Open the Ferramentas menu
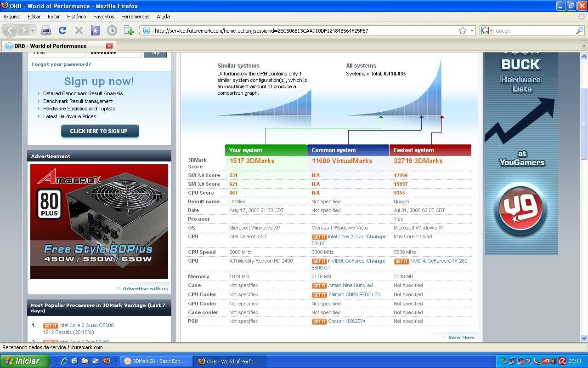The image size is (588, 368). (x=135, y=17)
